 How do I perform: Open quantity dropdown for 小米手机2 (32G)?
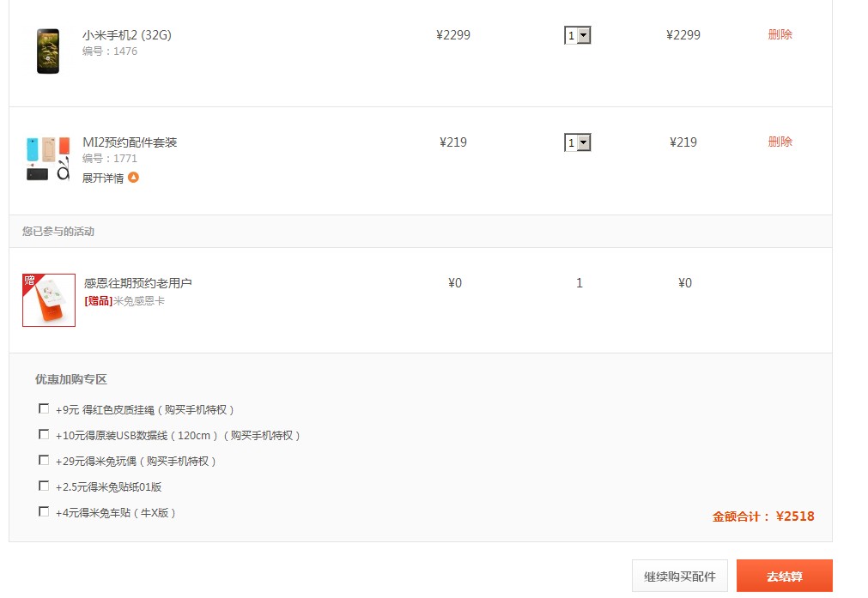point(577,35)
